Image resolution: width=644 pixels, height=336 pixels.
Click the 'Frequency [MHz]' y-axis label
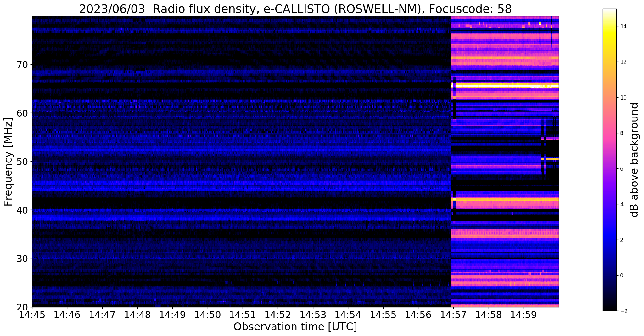pyautogui.click(x=8, y=162)
